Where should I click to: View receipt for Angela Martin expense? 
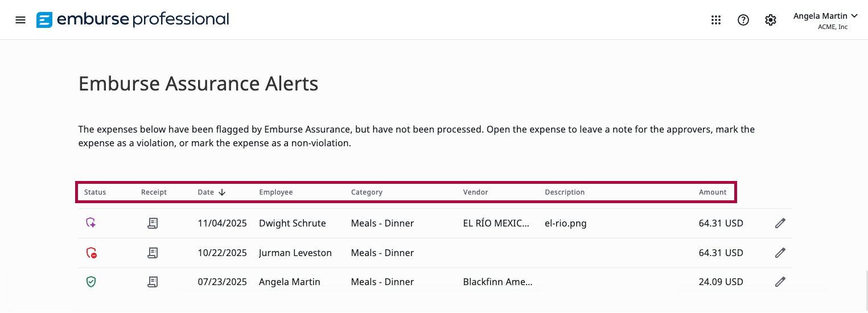153,282
